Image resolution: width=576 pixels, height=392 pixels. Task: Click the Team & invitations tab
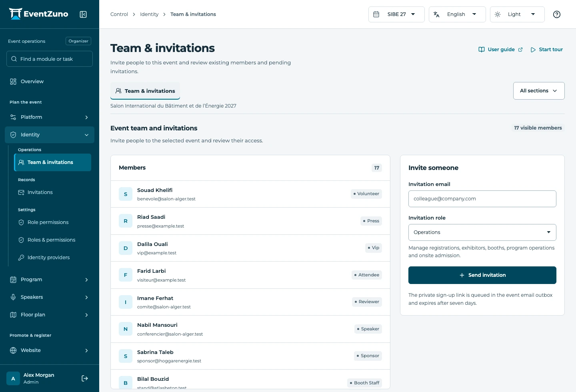coord(145,91)
